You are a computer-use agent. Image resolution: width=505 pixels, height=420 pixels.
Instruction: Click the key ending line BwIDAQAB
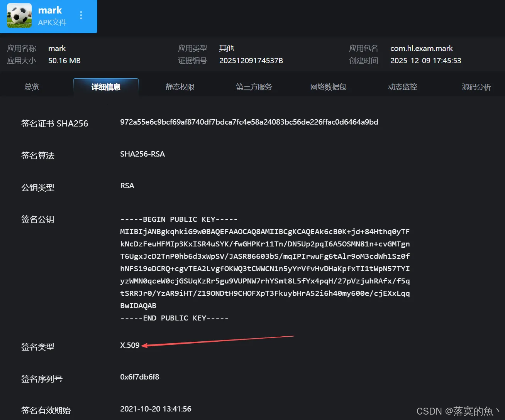138,305
